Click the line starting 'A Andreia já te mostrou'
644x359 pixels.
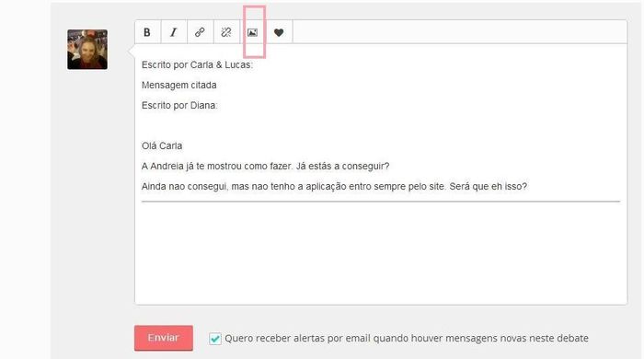coord(265,166)
